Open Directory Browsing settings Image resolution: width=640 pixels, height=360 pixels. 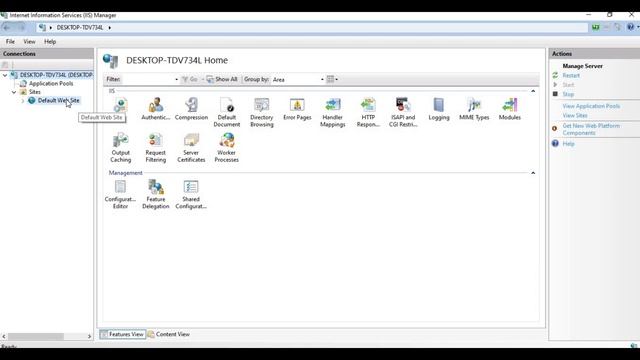point(262,112)
